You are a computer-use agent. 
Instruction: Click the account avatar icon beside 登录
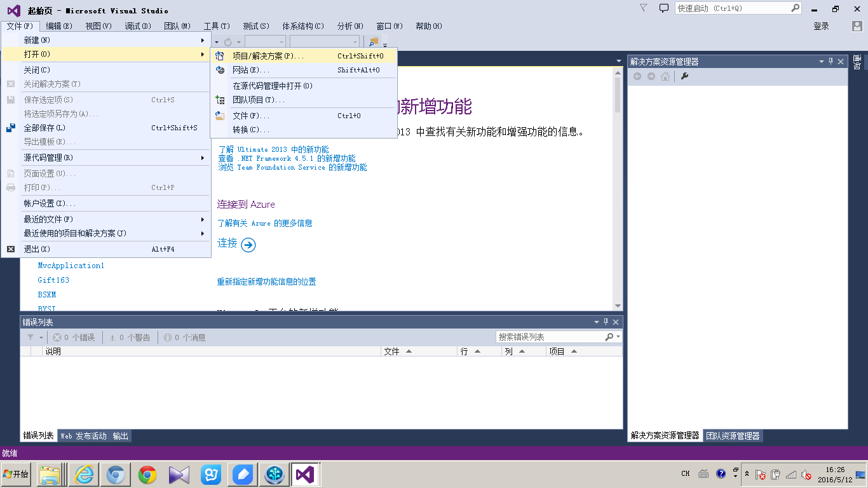857,26
